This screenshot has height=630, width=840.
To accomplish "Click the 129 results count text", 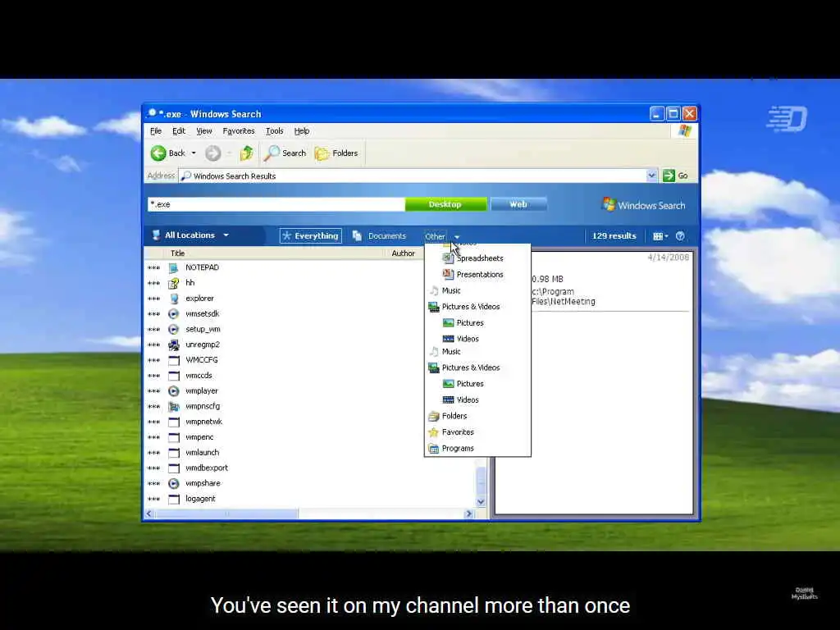I will (x=614, y=235).
